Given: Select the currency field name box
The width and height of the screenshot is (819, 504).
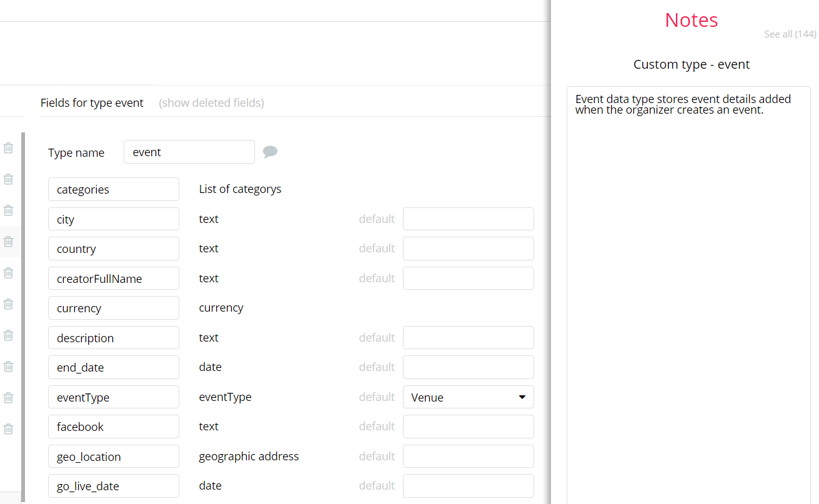Looking at the screenshot, I should [x=114, y=308].
